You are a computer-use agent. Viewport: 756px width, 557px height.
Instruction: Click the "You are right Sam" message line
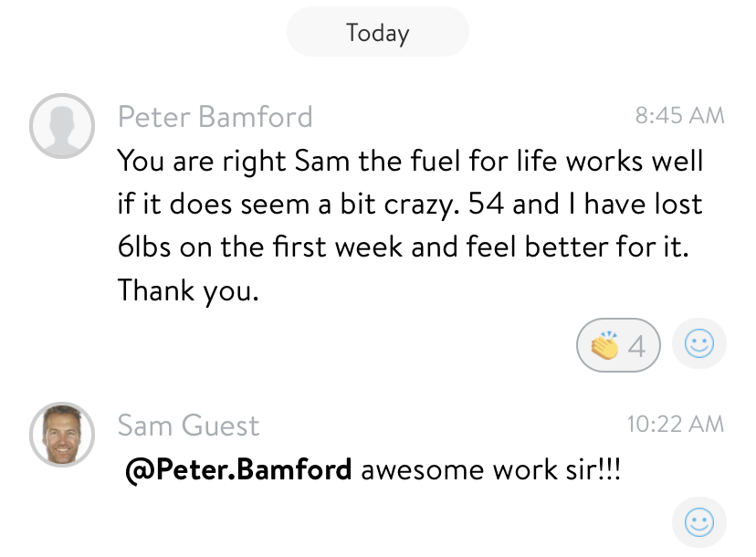click(x=410, y=161)
